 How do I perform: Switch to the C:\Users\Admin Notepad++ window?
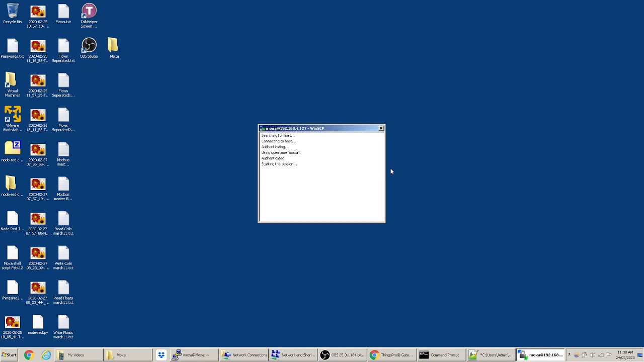(x=492, y=355)
